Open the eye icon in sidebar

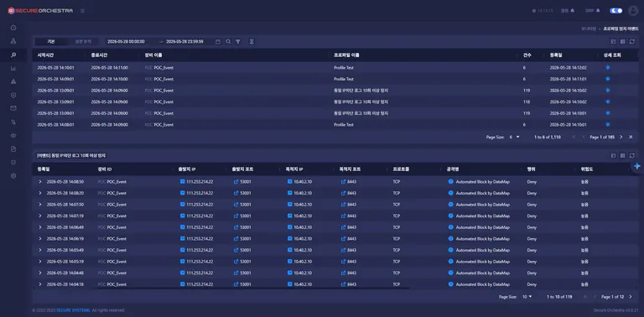click(13, 135)
